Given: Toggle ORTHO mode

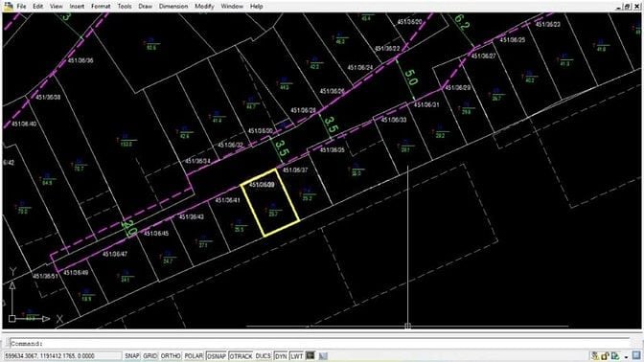Looking at the screenshot, I should (171, 356).
